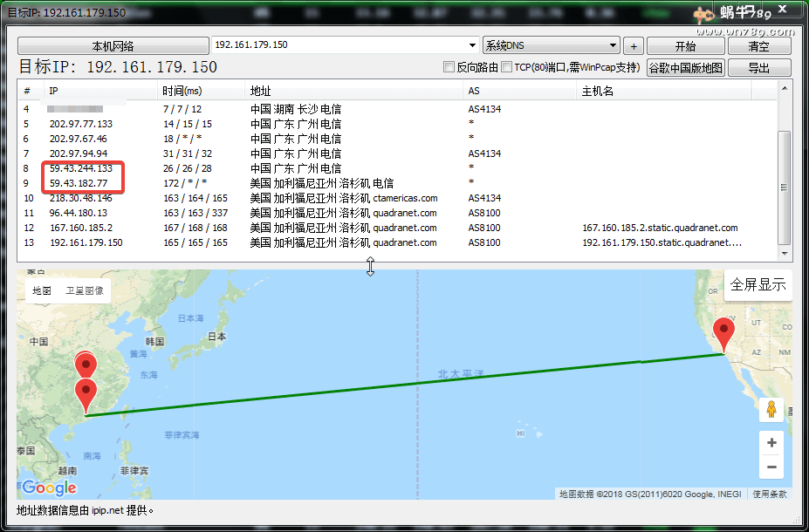This screenshot has width=809, height=532.
Task: Zoom out with the map minus button
Action: pyautogui.click(x=771, y=467)
